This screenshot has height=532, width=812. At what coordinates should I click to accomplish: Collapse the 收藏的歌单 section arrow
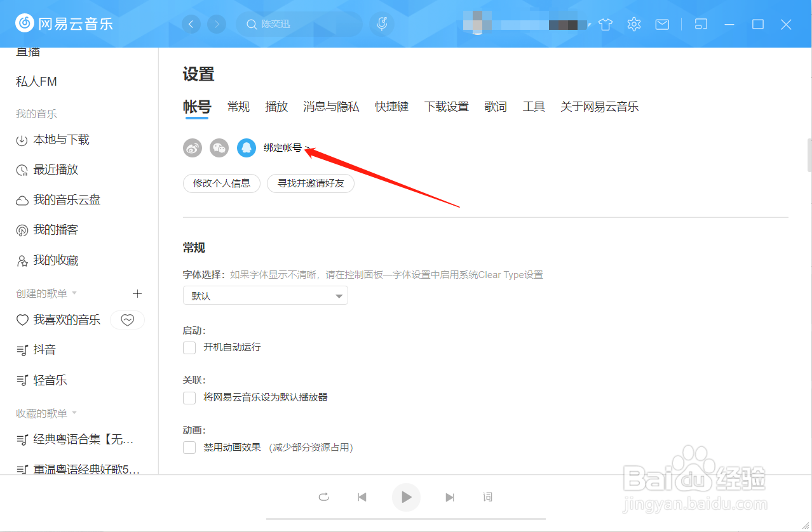point(74,413)
